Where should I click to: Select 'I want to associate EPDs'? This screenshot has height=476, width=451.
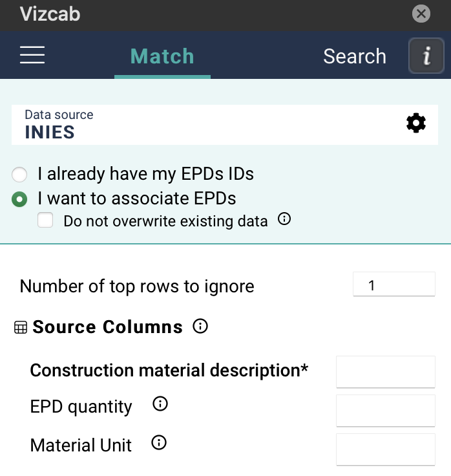tap(20, 199)
